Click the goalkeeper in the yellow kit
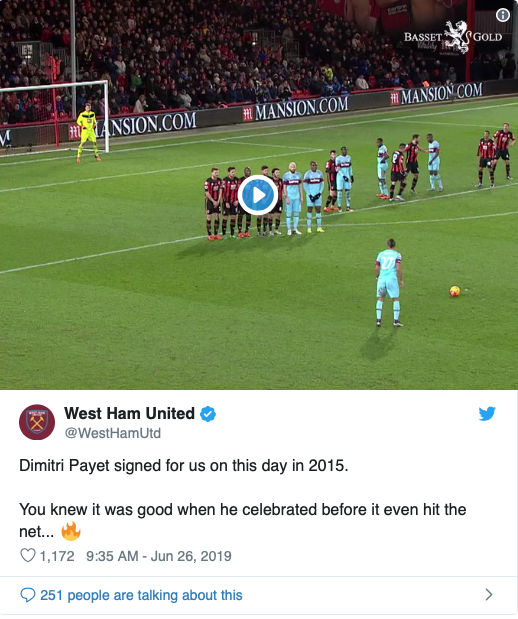This screenshot has height=619, width=518. point(88,132)
